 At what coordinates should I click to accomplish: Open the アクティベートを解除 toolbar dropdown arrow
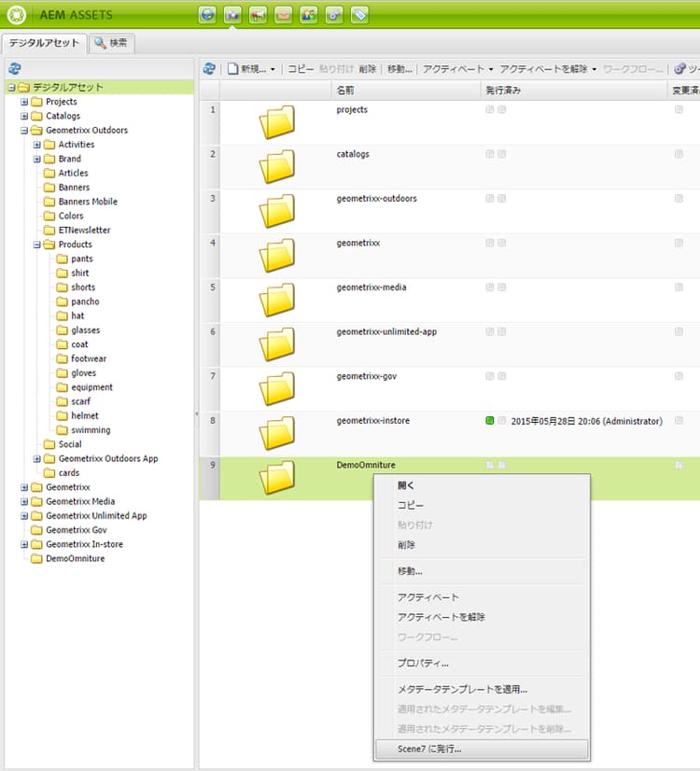coord(595,69)
